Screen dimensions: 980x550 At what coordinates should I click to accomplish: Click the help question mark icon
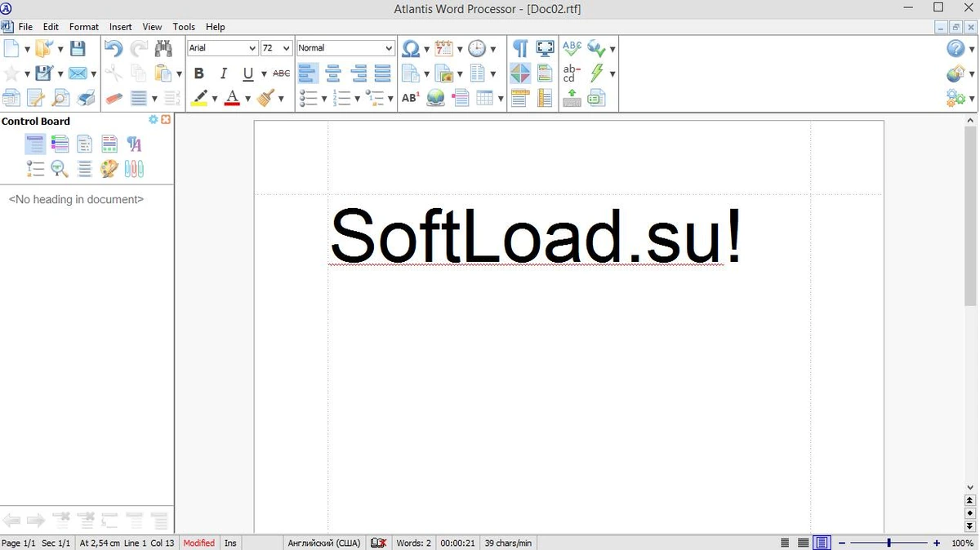click(955, 48)
